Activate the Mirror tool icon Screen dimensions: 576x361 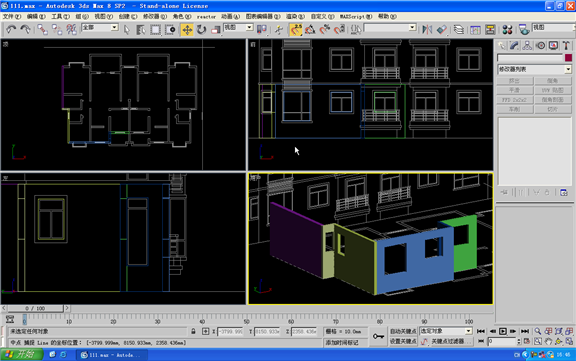click(x=427, y=29)
